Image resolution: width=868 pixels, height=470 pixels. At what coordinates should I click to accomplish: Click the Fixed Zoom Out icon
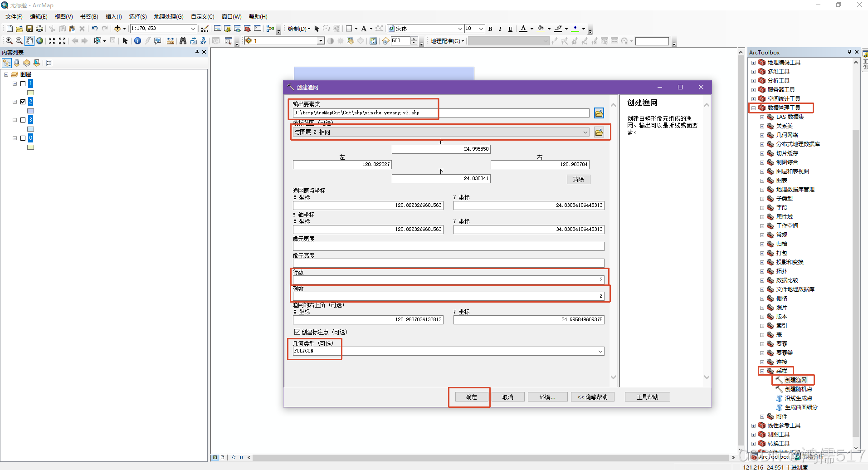point(62,41)
